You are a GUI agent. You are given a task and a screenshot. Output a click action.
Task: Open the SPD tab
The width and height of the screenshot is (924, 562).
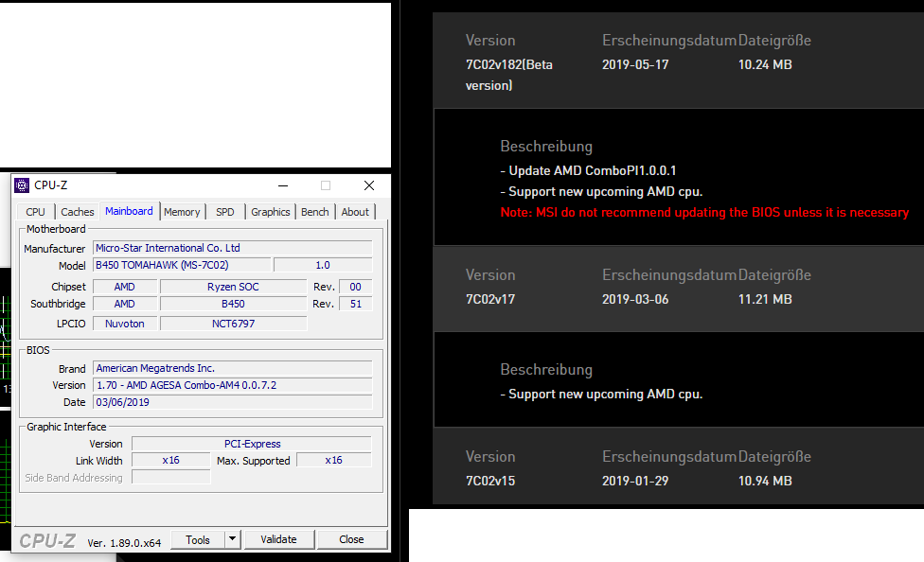pyautogui.click(x=225, y=212)
